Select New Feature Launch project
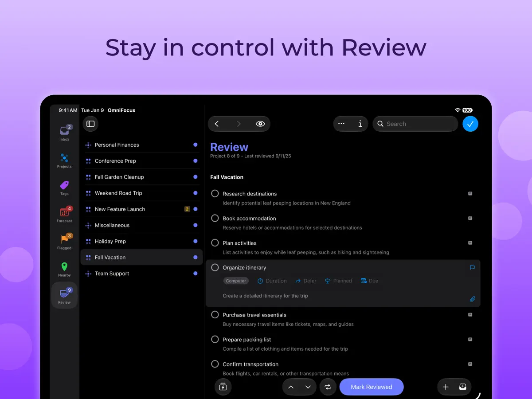The width and height of the screenshot is (532, 399). tap(141, 209)
